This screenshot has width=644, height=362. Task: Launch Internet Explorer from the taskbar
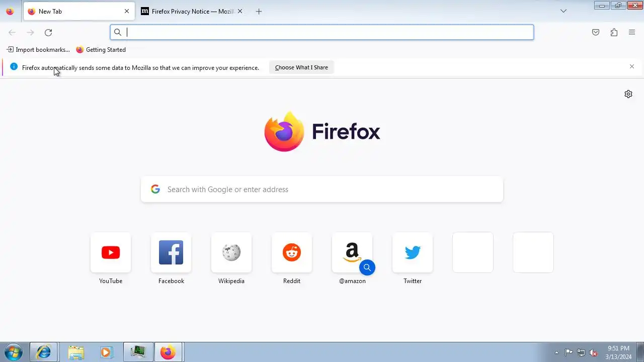[x=44, y=352]
